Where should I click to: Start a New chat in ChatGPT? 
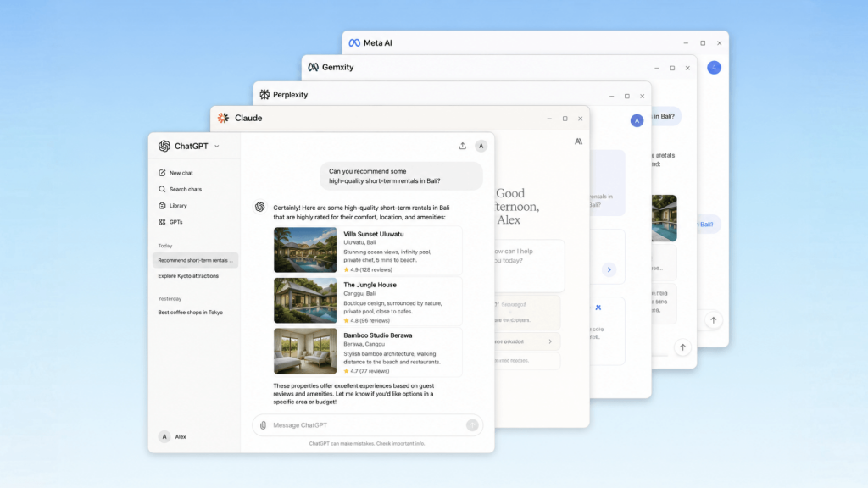[176, 173]
